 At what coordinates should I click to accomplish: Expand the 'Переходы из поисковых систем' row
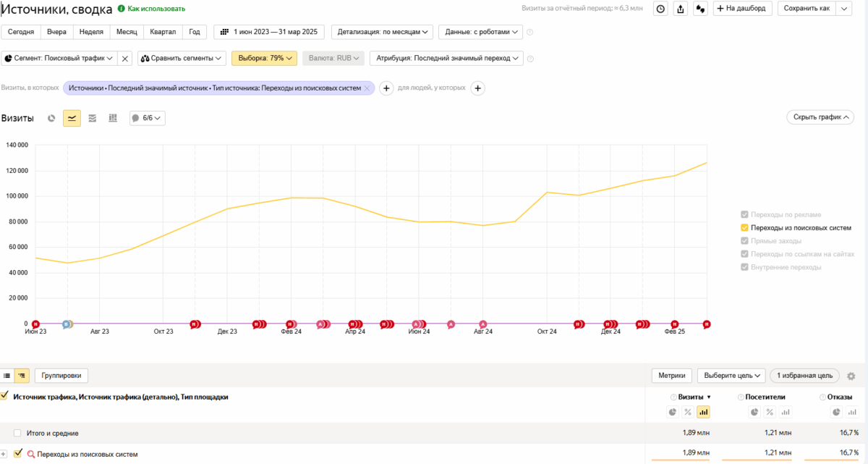pyautogui.click(x=4, y=454)
